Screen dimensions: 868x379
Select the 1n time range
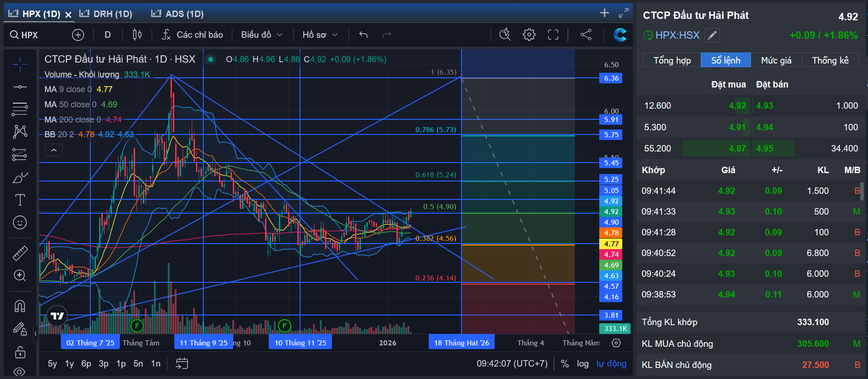point(156,364)
